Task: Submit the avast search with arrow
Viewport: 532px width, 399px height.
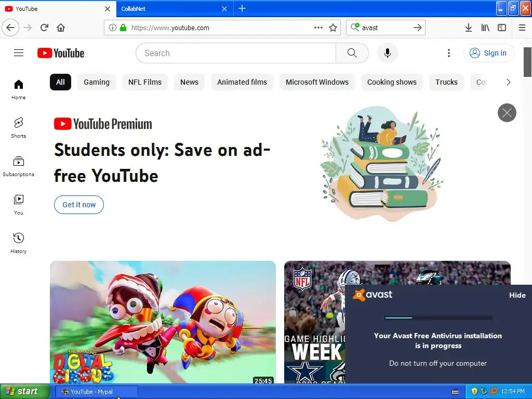Action: click(x=418, y=28)
